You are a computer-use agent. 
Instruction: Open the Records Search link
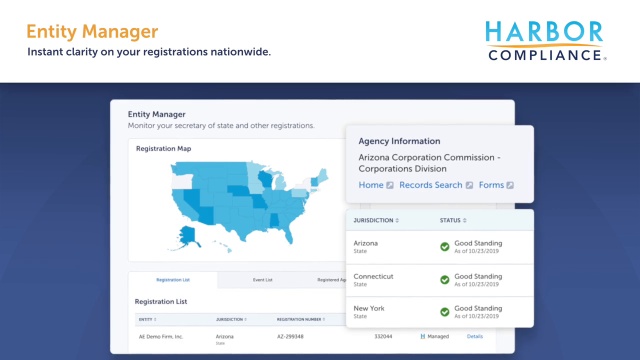pos(431,185)
